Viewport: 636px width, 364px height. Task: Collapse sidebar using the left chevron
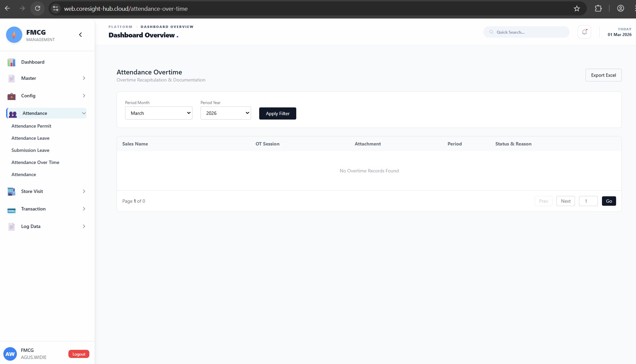(x=80, y=35)
